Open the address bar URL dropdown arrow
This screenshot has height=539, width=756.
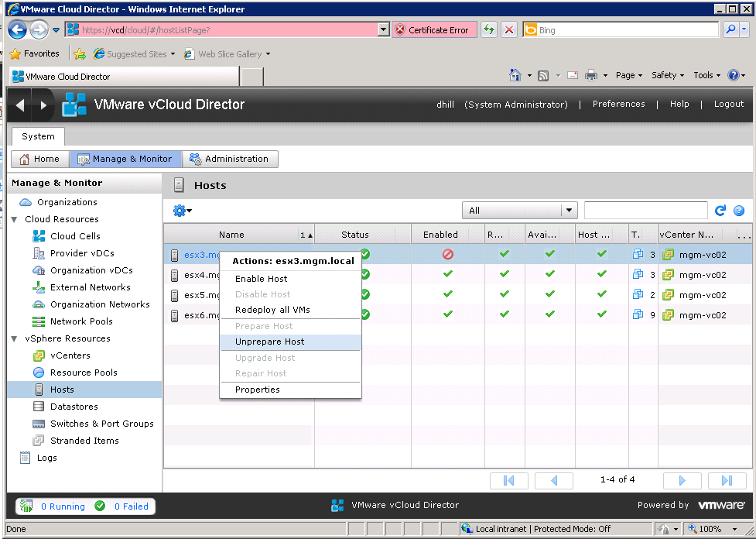[x=383, y=30]
